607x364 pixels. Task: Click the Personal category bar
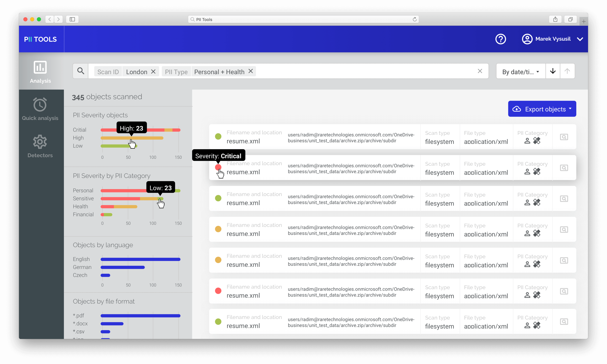tap(141, 191)
